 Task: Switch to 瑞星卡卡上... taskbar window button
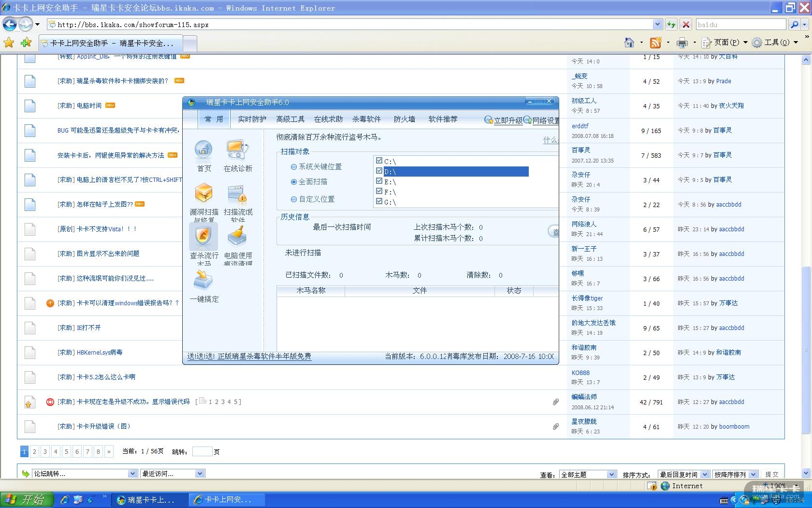pos(150,500)
